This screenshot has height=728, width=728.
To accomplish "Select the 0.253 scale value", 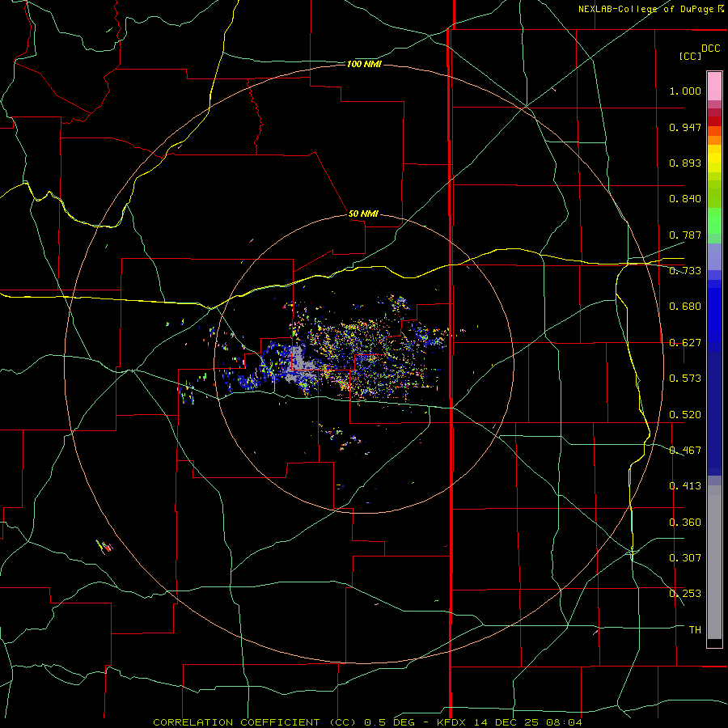I will [685, 594].
